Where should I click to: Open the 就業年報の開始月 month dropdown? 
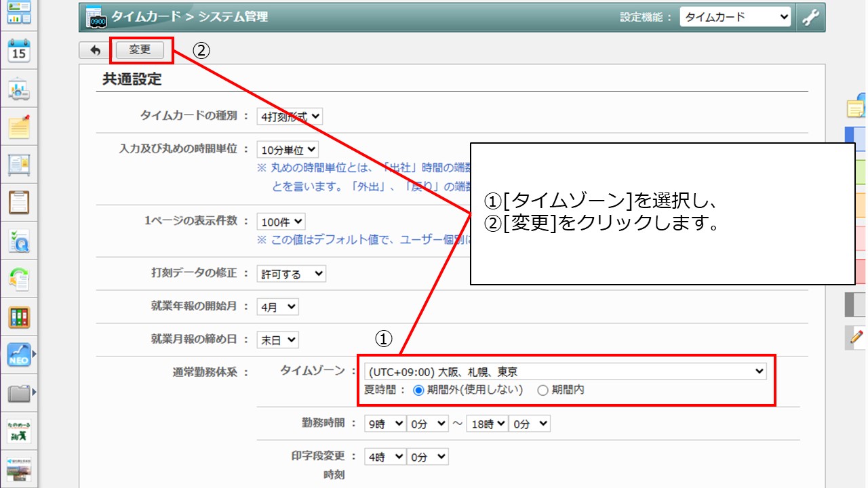[277, 307]
